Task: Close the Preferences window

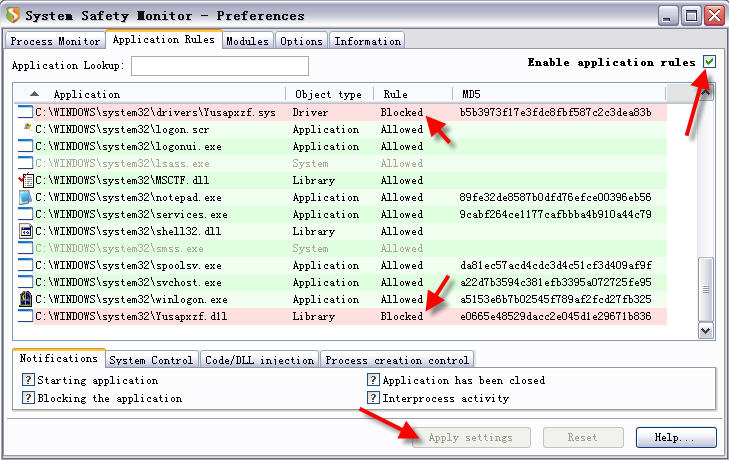Action: [x=714, y=16]
